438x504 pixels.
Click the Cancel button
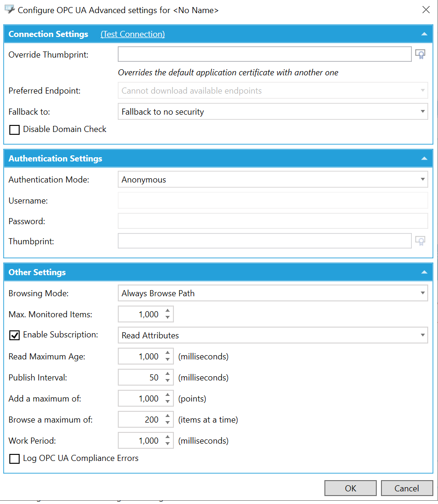coord(406,488)
